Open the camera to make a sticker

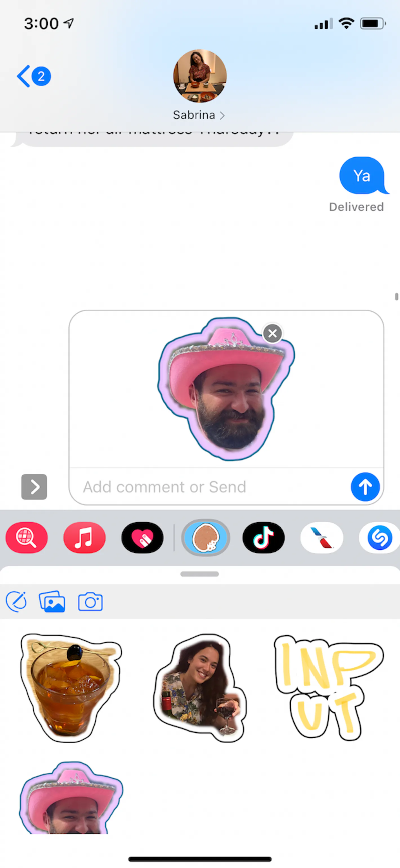90,602
